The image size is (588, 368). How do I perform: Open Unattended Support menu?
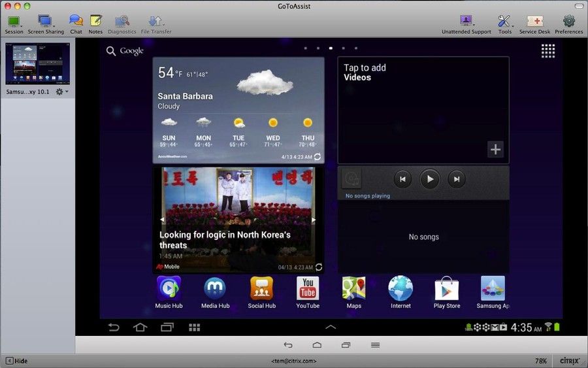coord(466,25)
